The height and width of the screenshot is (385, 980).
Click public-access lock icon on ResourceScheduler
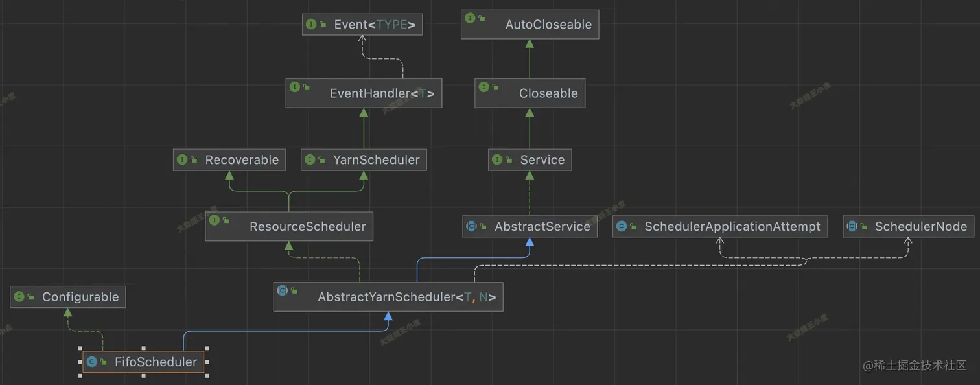[x=226, y=220]
